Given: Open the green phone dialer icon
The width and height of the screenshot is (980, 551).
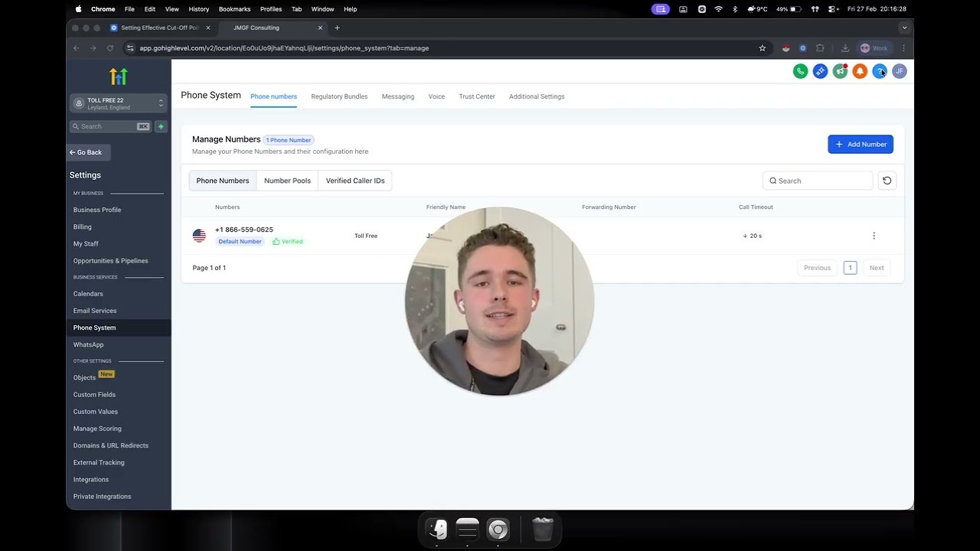Looking at the screenshot, I should pyautogui.click(x=800, y=71).
